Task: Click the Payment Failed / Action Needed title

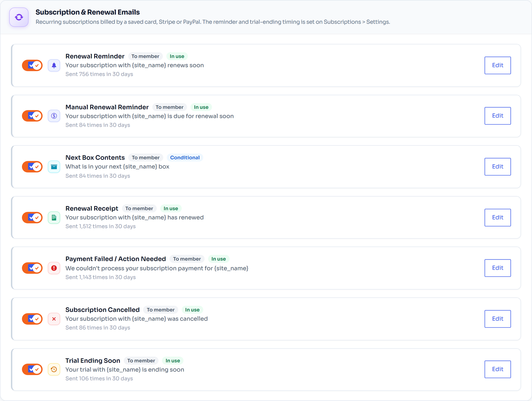Action: click(x=116, y=259)
